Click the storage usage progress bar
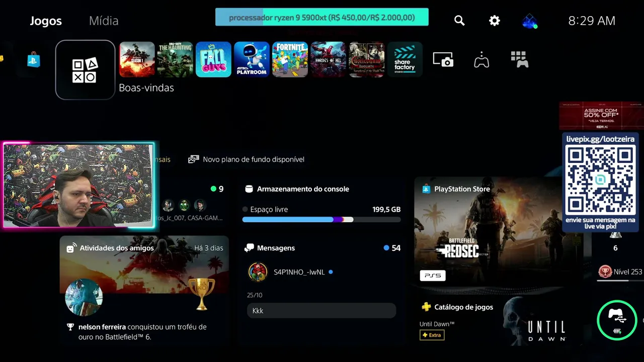The height and width of the screenshot is (362, 644). point(321,220)
